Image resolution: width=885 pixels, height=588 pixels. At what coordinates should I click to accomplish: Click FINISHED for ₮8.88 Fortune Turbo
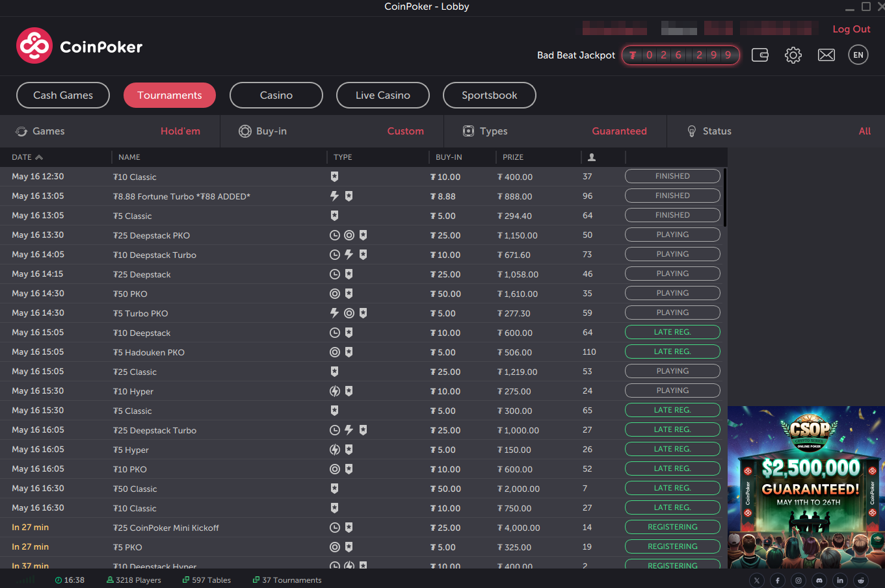(672, 196)
